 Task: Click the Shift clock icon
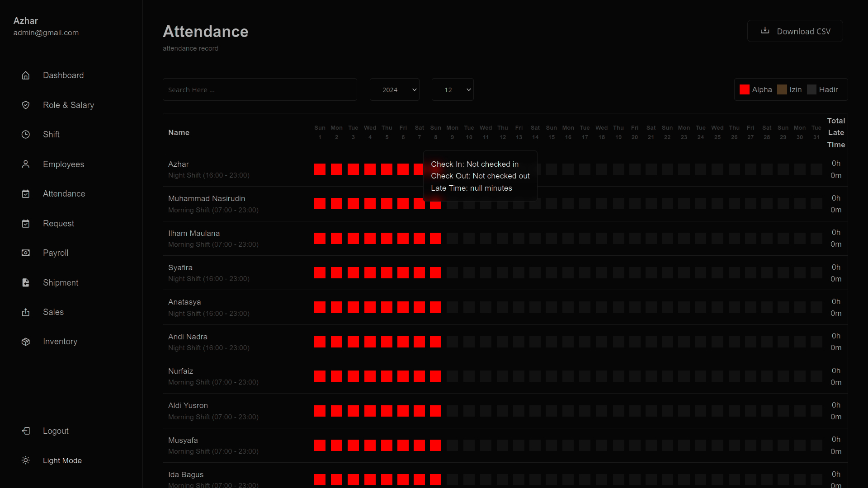26,135
